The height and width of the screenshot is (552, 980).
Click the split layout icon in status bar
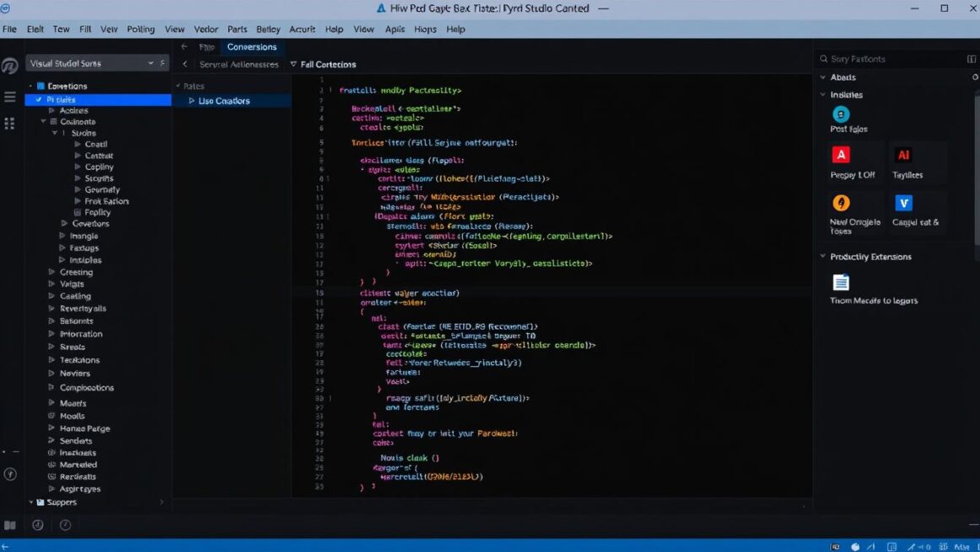click(x=892, y=546)
